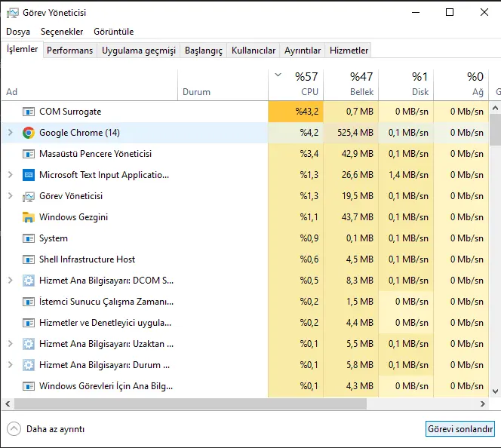Select Masaüstü Pencere Yöneticisi process name
Image resolution: width=501 pixels, height=448 pixels.
tap(95, 154)
